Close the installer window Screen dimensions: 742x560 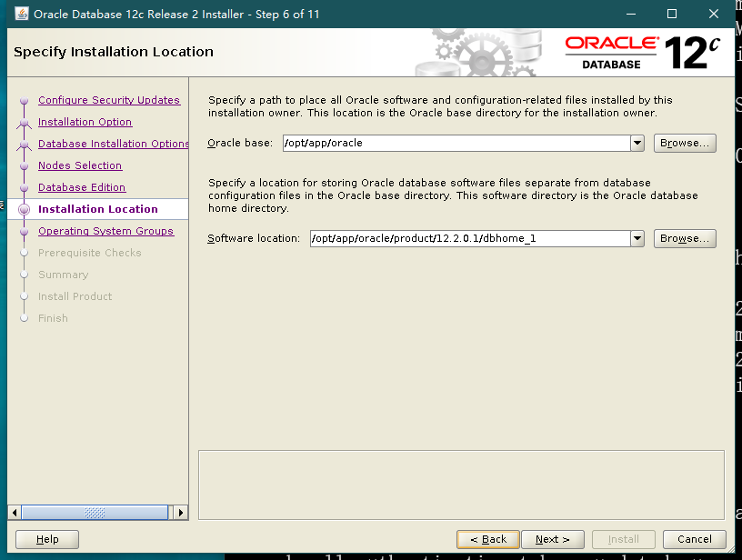point(714,14)
